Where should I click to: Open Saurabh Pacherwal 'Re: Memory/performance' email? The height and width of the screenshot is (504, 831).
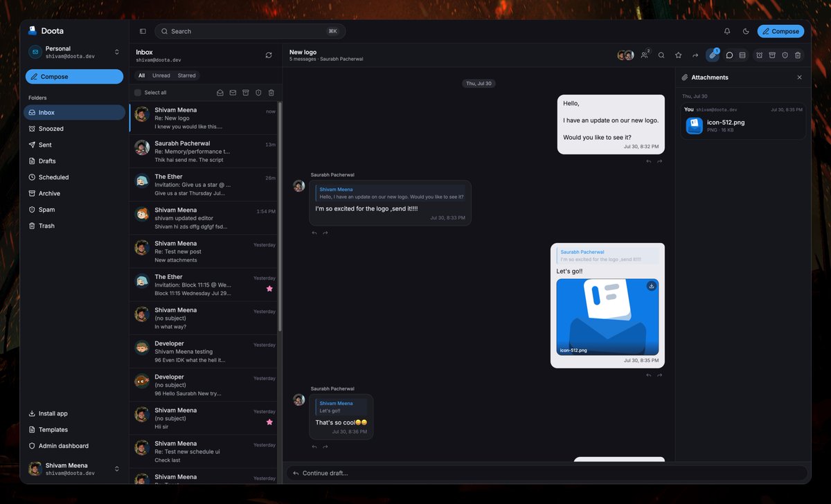click(205, 152)
